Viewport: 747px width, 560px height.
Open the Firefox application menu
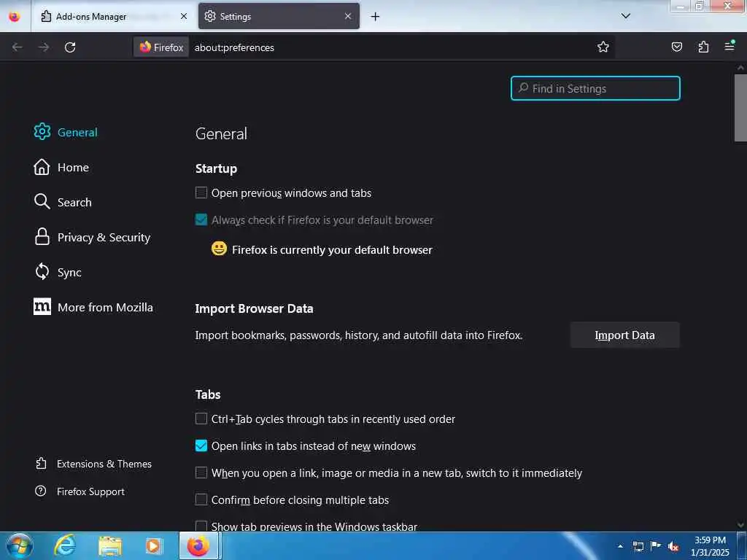pos(729,46)
